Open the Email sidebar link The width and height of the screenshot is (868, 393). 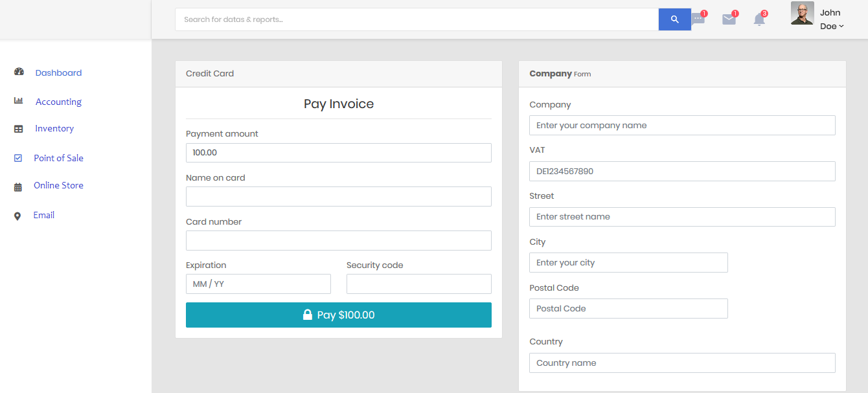pos(44,215)
